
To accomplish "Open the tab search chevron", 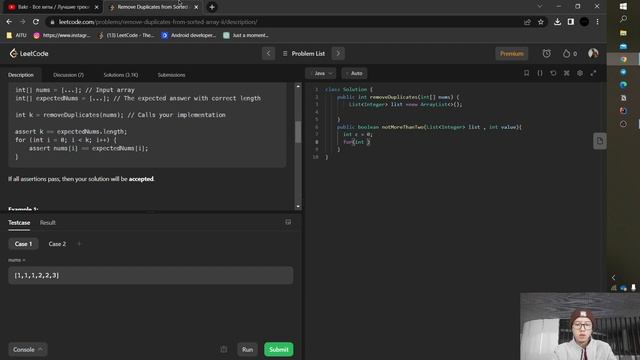I will [540, 7].
